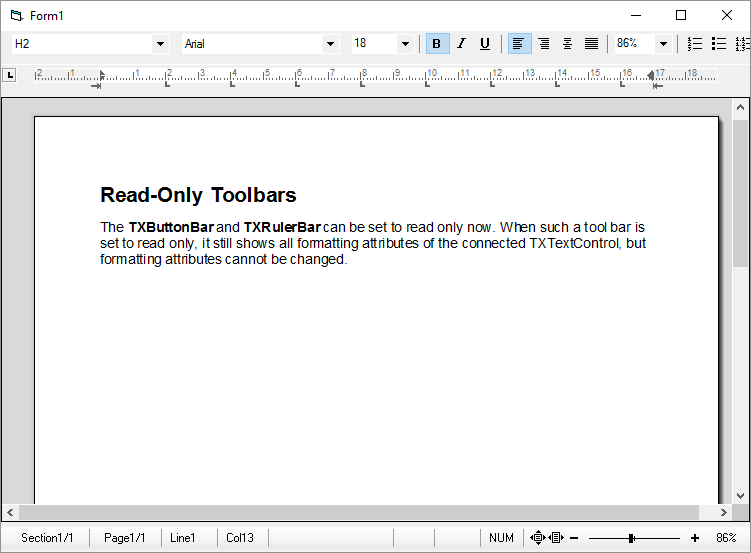
Task: Click the tab type selector at ruler's left
Action: coord(10,75)
